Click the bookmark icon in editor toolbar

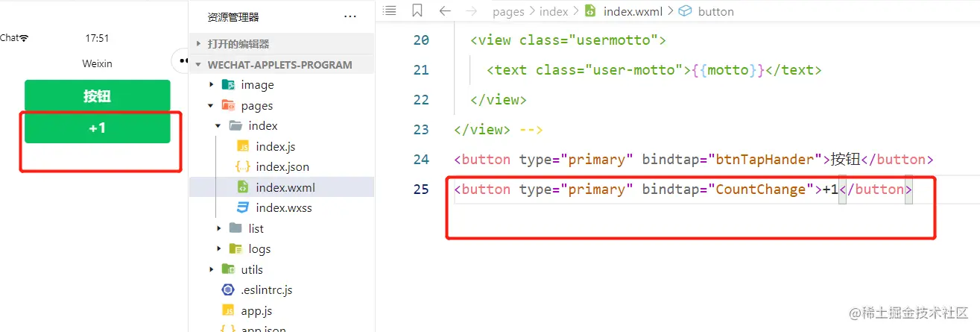(417, 11)
